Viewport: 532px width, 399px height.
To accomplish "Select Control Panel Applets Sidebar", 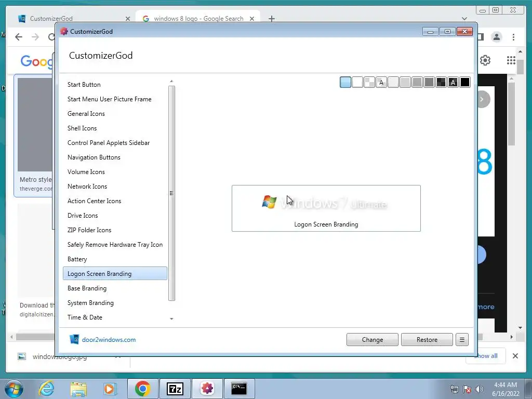I will [x=115, y=143].
